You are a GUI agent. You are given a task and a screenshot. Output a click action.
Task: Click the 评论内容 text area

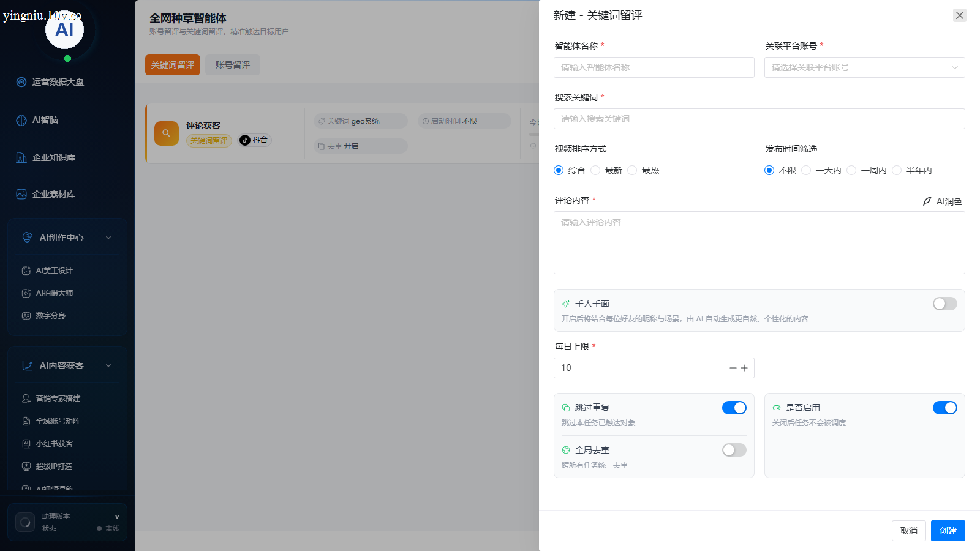[x=759, y=242]
